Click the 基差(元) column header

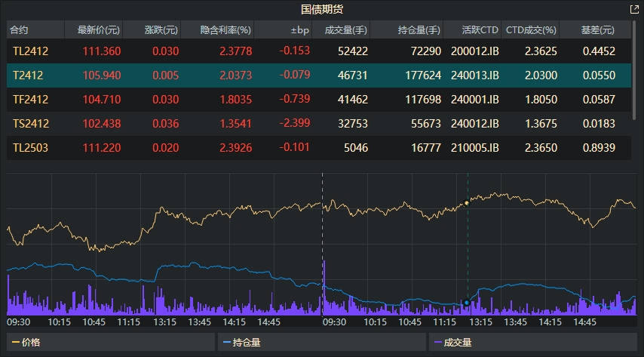597,30
